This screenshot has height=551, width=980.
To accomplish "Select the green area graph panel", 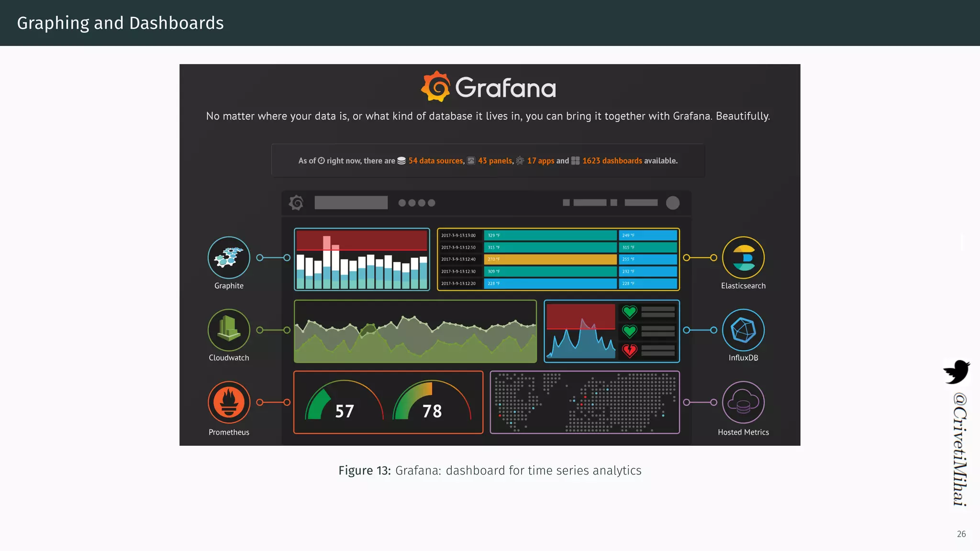I will coord(415,331).
